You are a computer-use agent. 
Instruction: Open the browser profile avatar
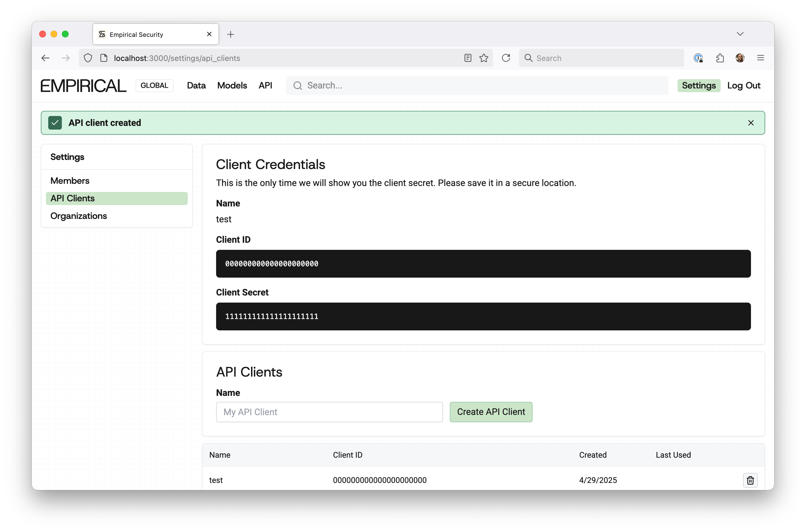(740, 58)
